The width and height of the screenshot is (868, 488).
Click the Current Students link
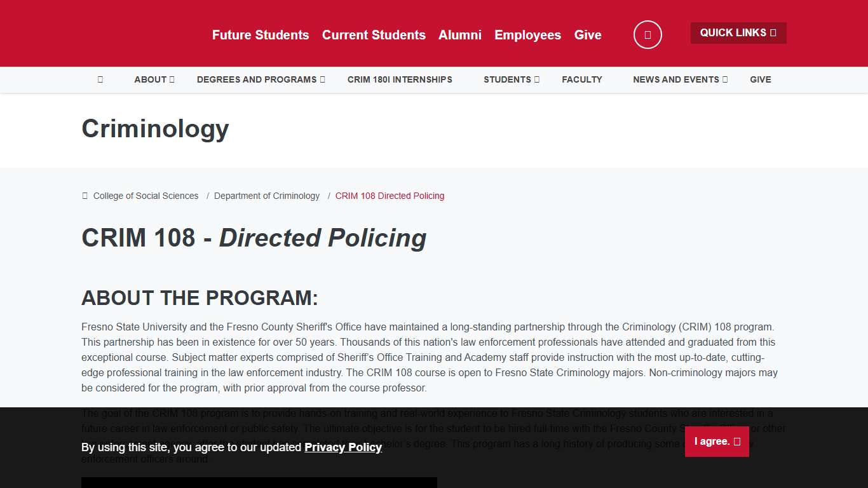374,35
